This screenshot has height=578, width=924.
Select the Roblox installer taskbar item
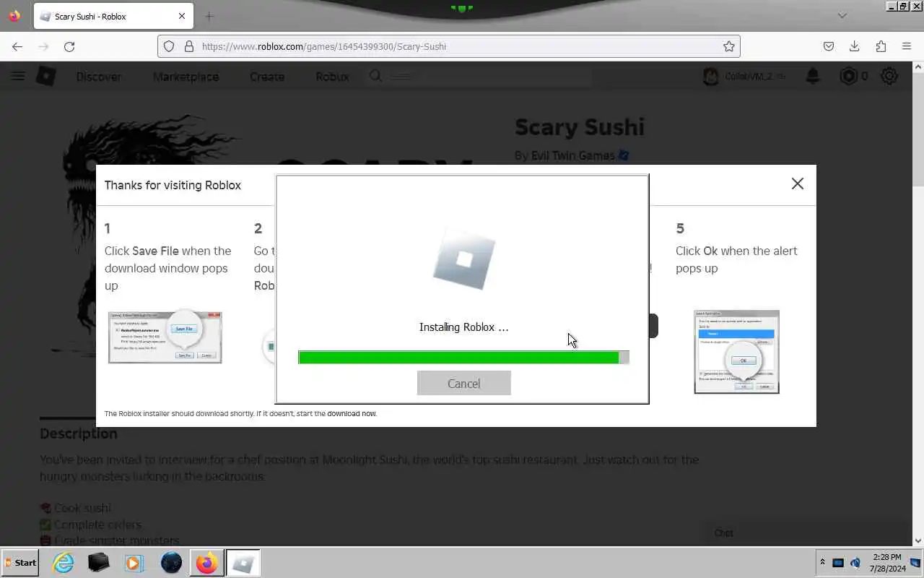click(x=243, y=563)
